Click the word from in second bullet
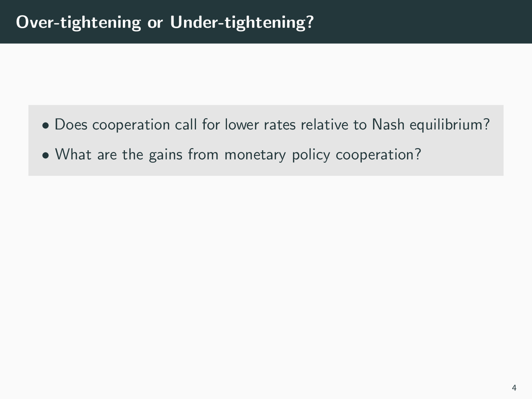This screenshot has height=399, width=532. tap(203, 154)
